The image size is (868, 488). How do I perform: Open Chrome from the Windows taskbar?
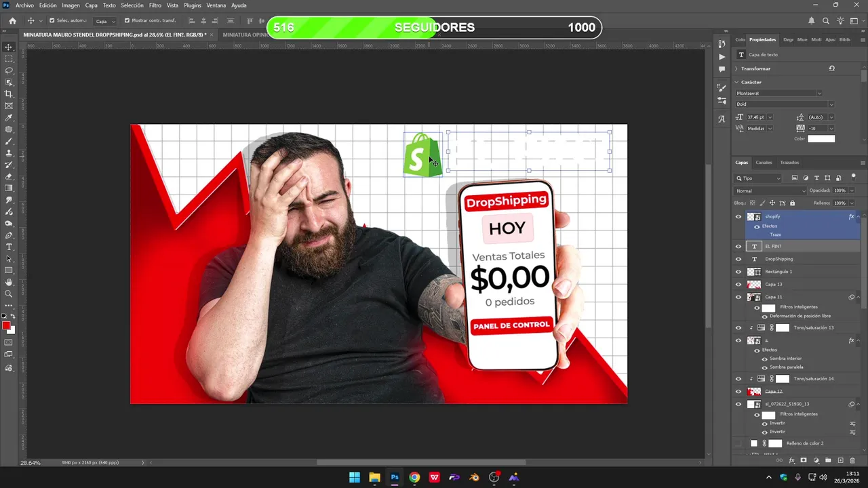414,477
